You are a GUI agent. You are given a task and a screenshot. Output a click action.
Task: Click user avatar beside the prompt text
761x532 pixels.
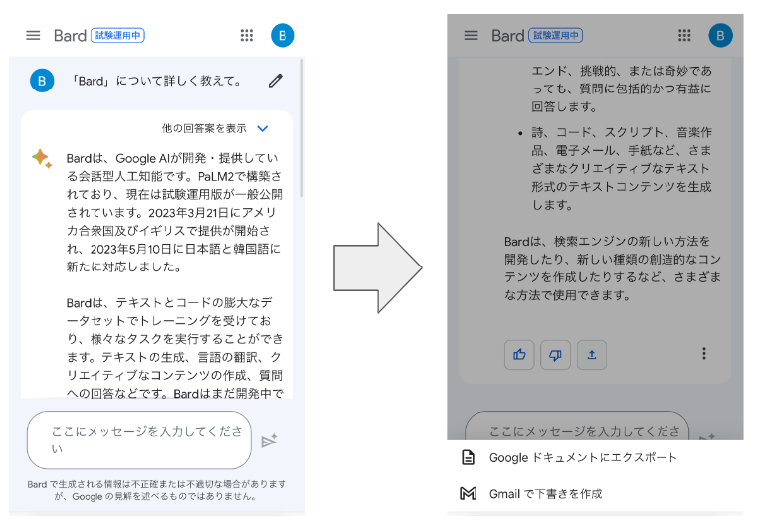[42, 81]
